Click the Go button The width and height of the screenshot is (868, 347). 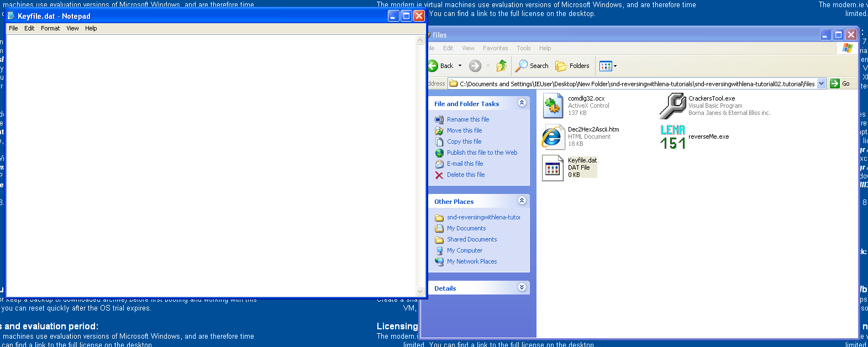(840, 83)
